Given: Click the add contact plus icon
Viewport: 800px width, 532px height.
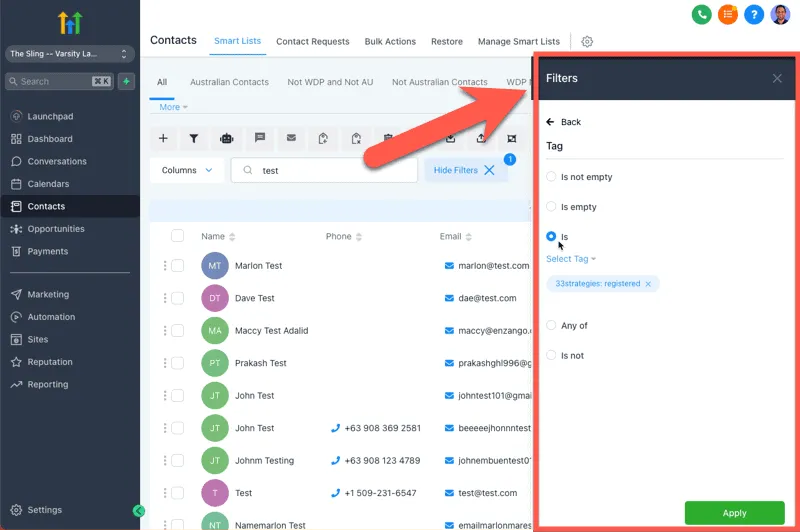Looking at the screenshot, I should click(x=163, y=138).
